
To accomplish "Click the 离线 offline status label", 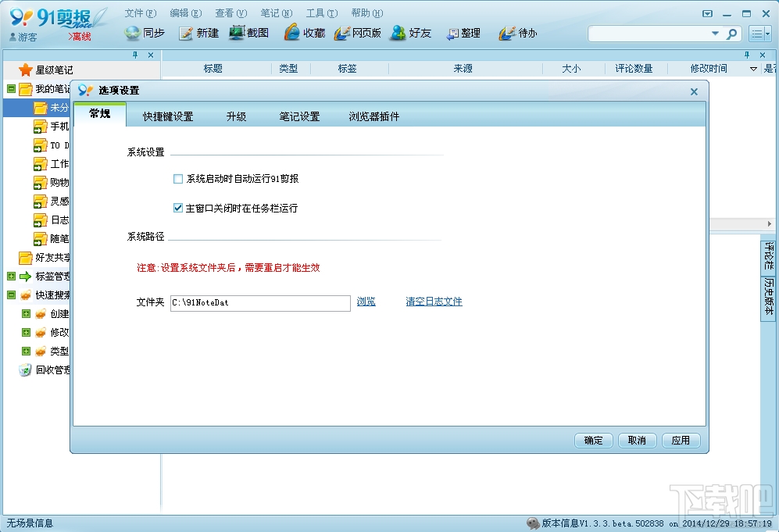I will point(80,36).
